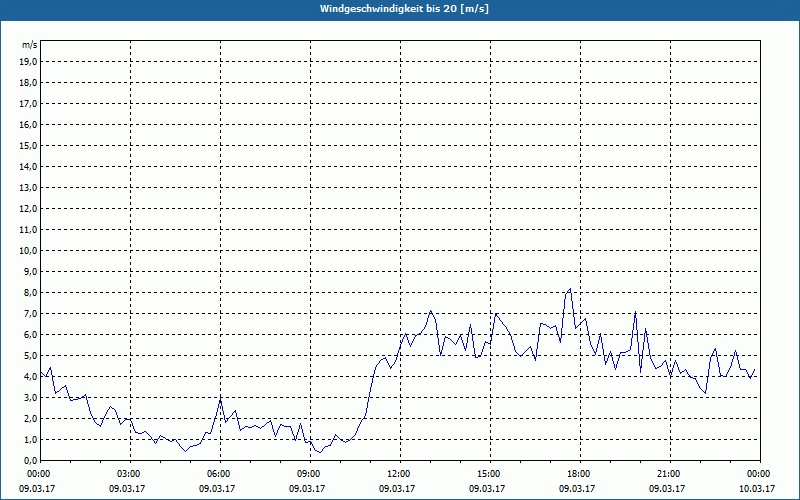Click the 7,0 y-axis label
800x500 pixels.
pyautogui.click(x=30, y=314)
